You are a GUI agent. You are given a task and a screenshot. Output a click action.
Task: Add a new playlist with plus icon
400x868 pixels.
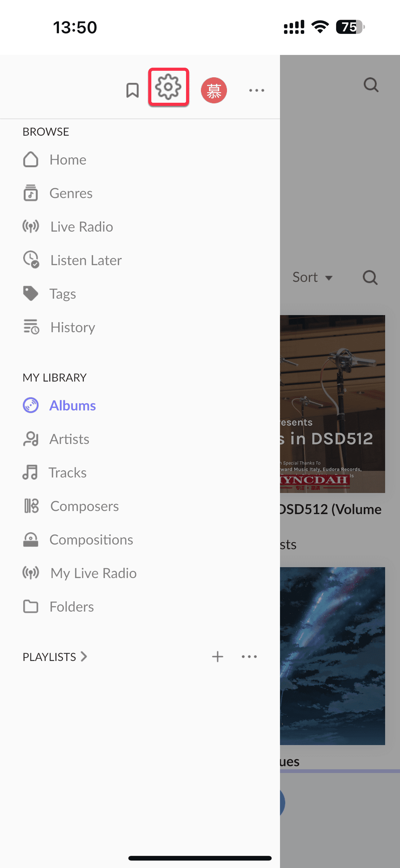(x=217, y=656)
